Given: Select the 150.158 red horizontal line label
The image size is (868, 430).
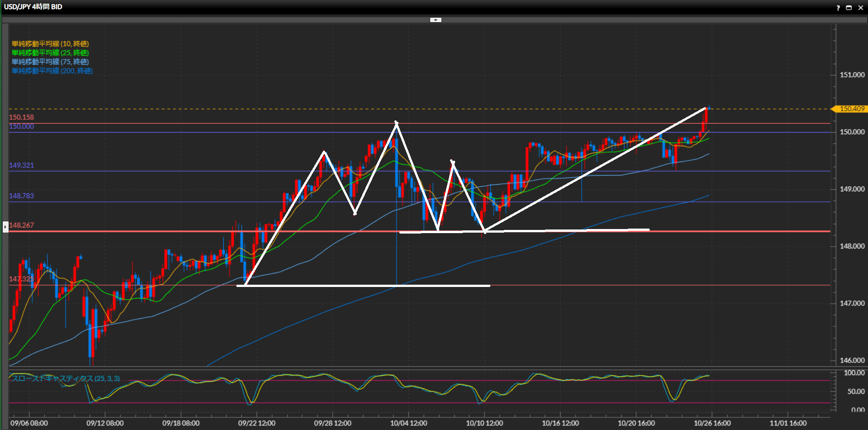Looking at the screenshot, I should tap(21, 117).
